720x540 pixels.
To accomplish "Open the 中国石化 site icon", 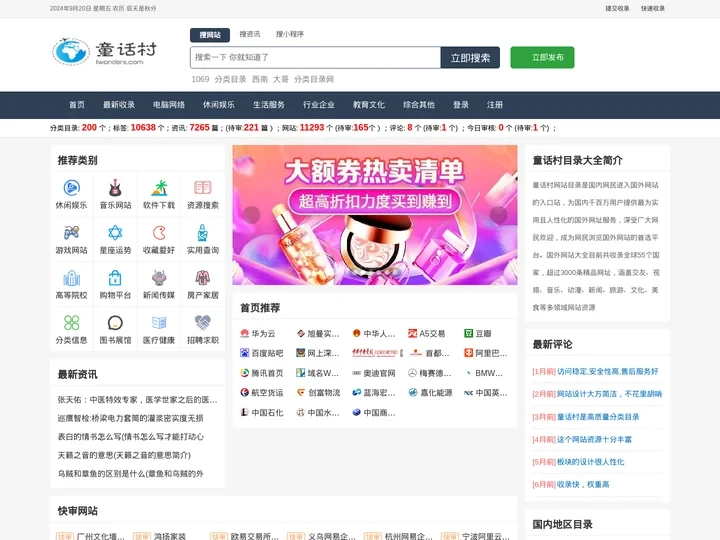I will 244,412.
